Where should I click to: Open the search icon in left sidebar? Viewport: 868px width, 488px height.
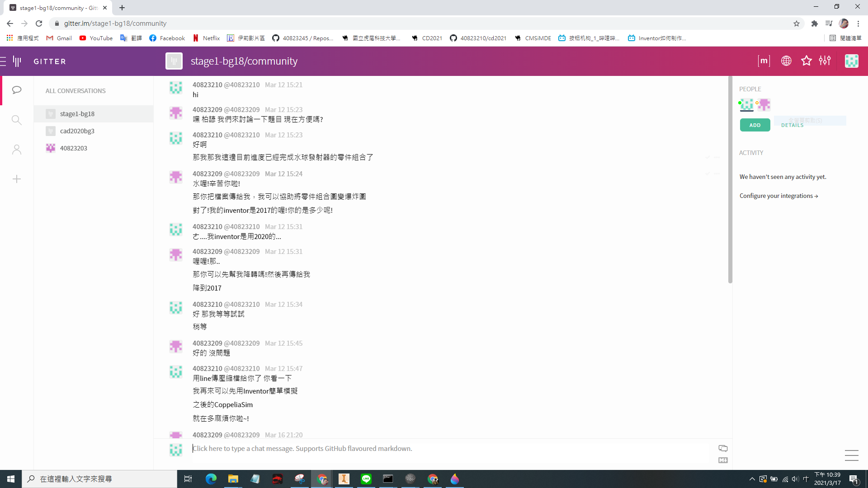point(17,120)
